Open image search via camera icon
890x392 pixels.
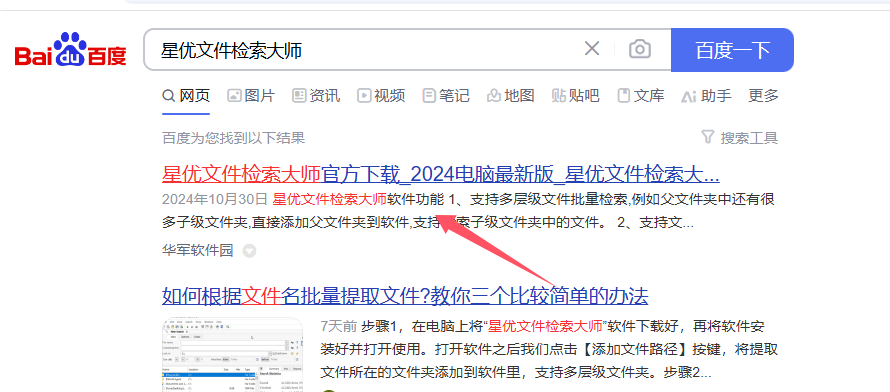point(640,49)
